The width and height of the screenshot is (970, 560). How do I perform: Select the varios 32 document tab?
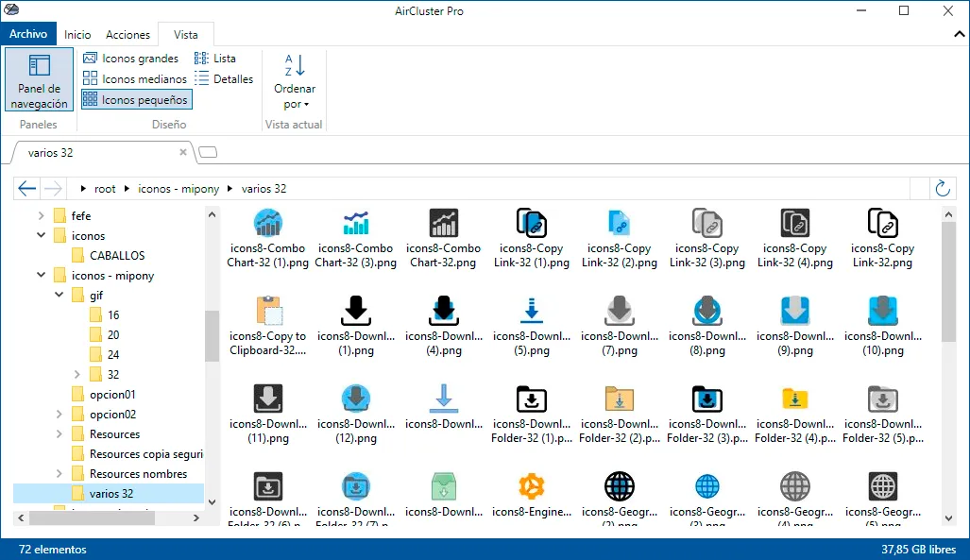coord(102,152)
